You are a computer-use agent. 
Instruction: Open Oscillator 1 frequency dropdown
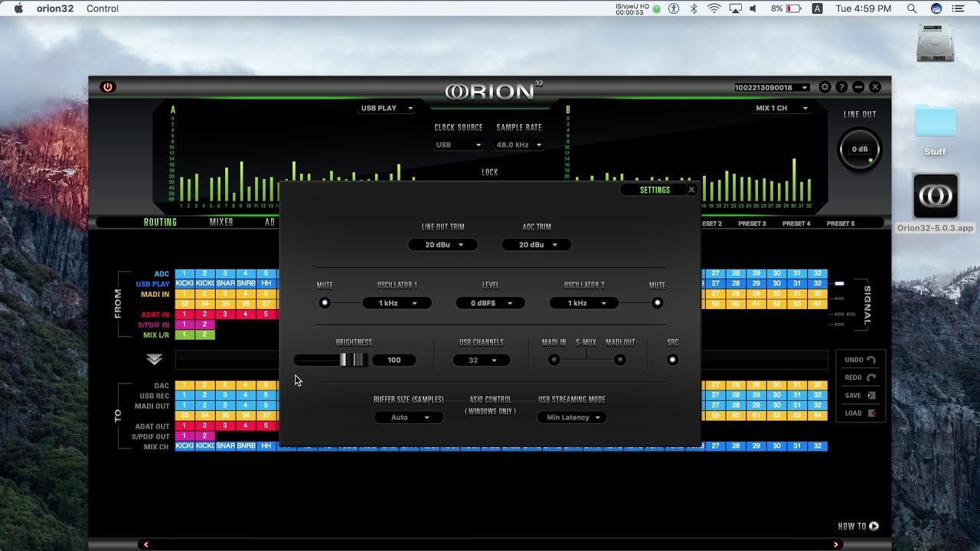(x=396, y=303)
